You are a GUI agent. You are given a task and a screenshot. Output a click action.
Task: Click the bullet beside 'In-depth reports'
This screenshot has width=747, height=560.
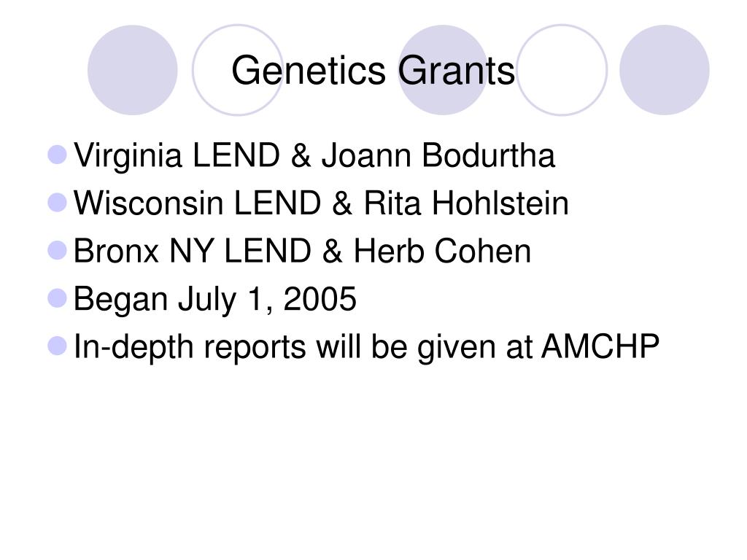click(57, 346)
